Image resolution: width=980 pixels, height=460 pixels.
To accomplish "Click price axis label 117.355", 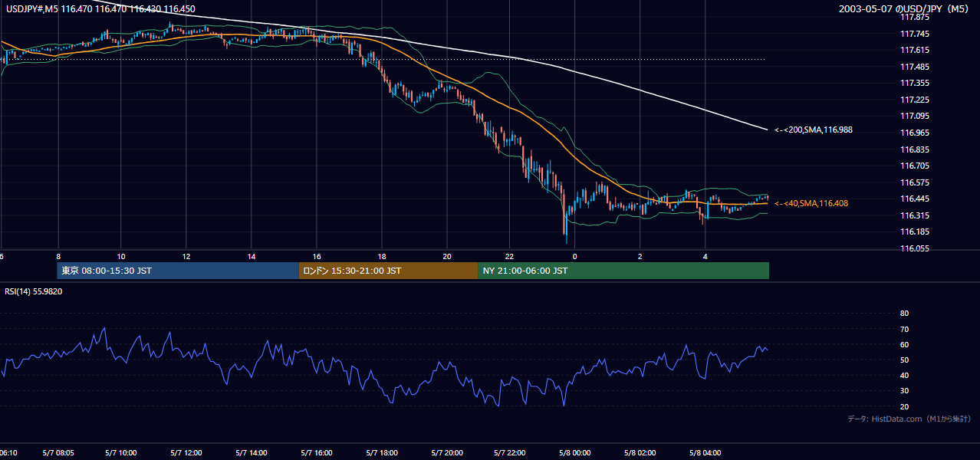I will tap(916, 83).
